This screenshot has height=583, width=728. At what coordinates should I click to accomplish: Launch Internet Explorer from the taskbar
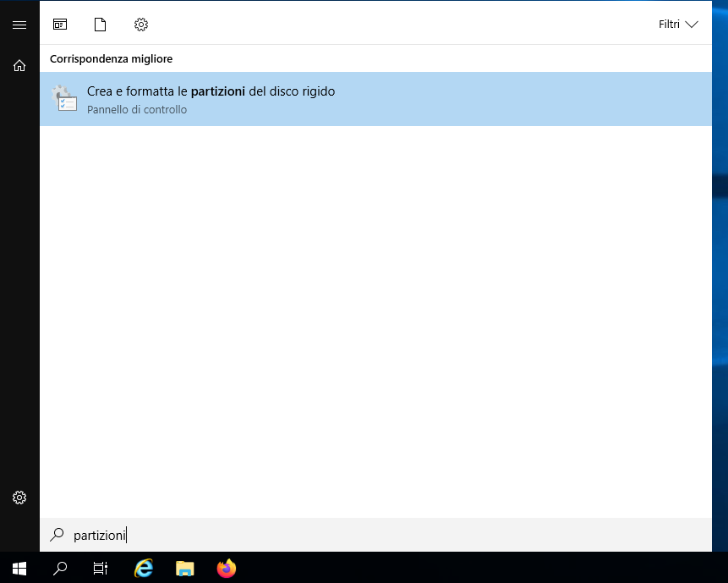point(144,568)
